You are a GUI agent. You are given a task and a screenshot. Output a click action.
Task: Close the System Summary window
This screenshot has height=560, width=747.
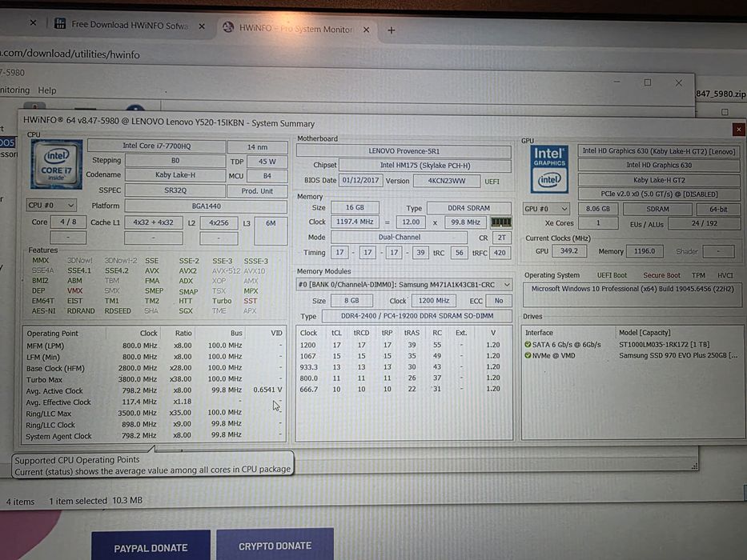[x=738, y=129]
